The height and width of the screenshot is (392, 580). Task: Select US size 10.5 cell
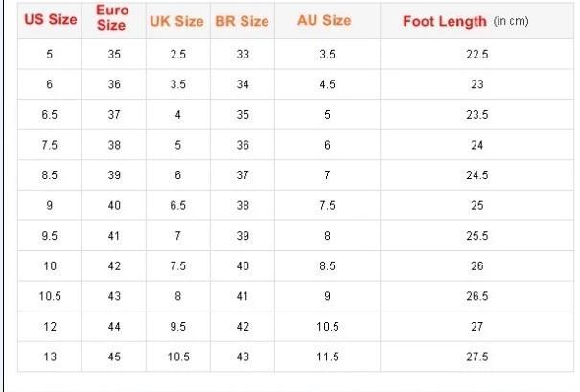[50, 296]
